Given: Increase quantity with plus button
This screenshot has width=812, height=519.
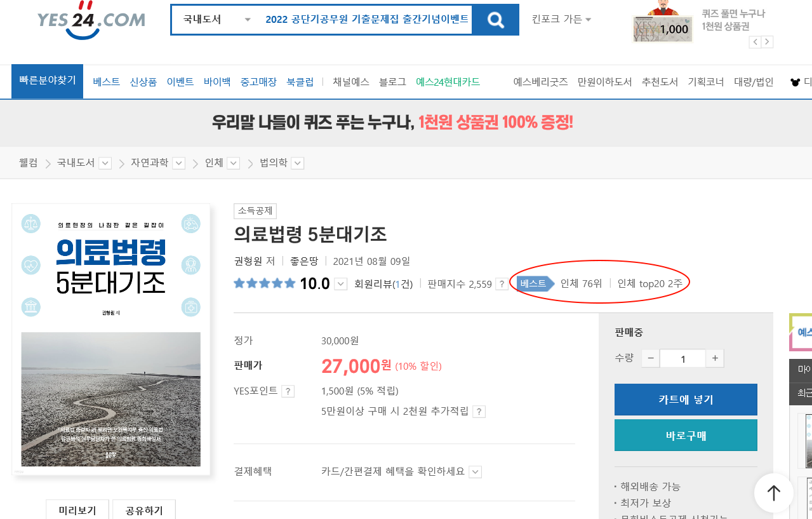Looking at the screenshot, I should (x=715, y=358).
